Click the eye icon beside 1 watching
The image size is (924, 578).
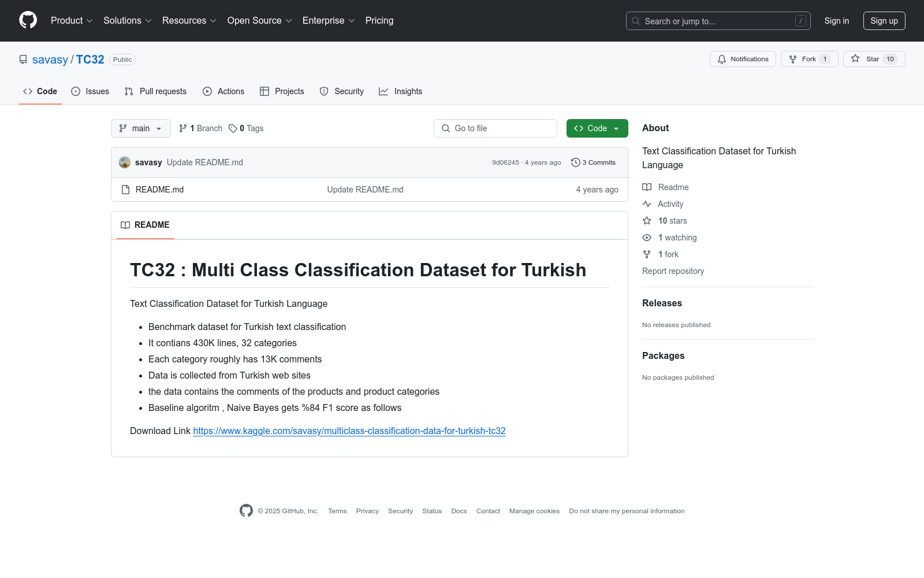pos(647,238)
